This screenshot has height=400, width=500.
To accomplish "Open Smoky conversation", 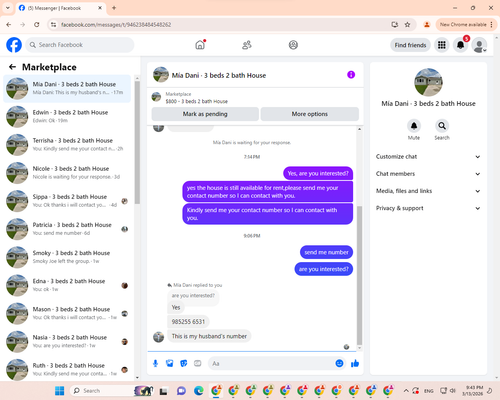I will click(x=67, y=257).
